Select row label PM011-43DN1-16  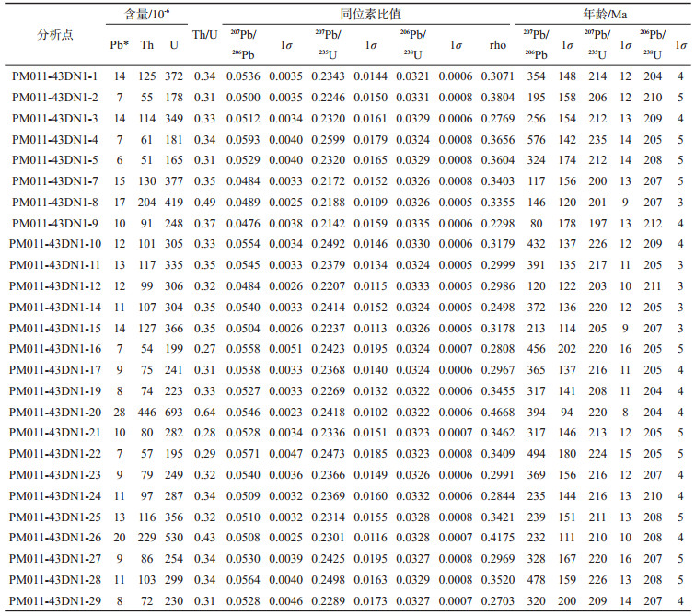55,349
